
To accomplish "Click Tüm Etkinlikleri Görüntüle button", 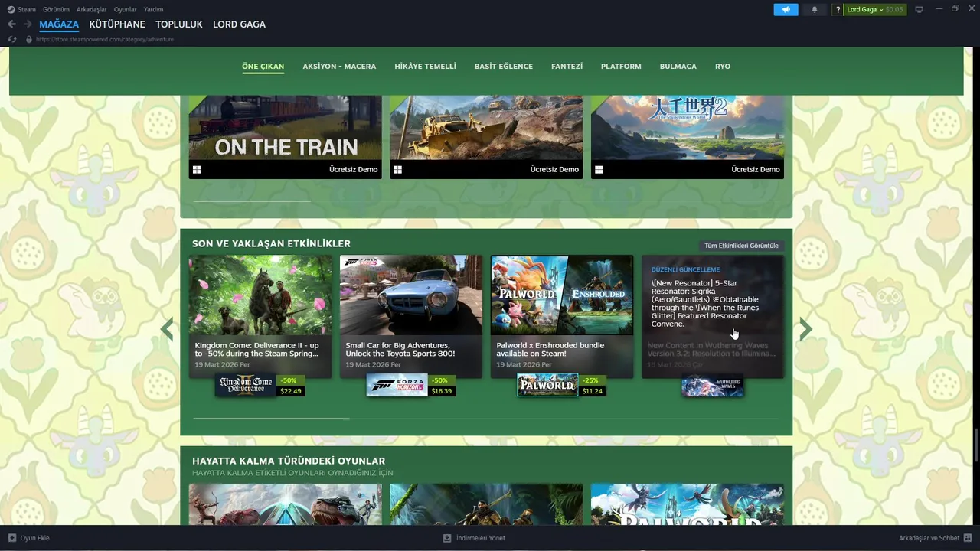I will coord(741,246).
